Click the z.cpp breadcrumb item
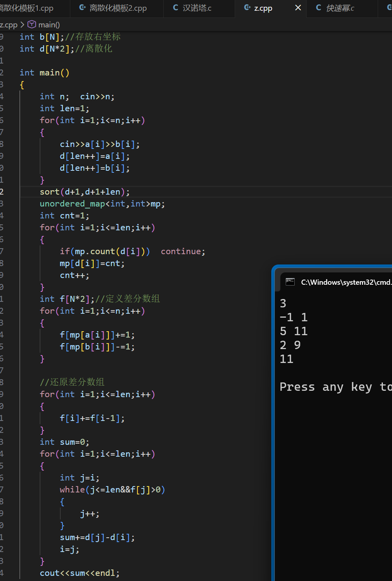The image size is (392, 581). pos(9,25)
